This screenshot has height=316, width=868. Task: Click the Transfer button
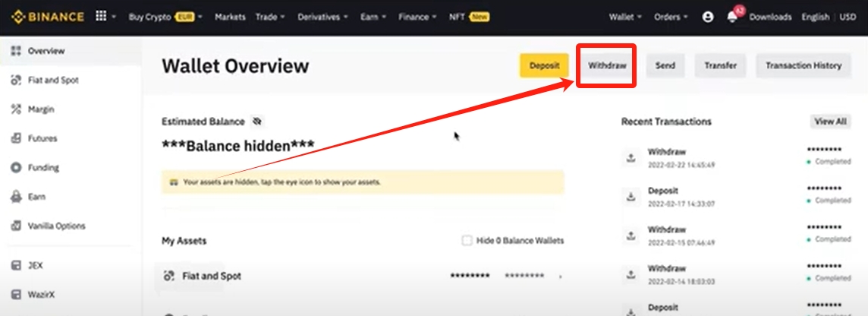click(720, 65)
